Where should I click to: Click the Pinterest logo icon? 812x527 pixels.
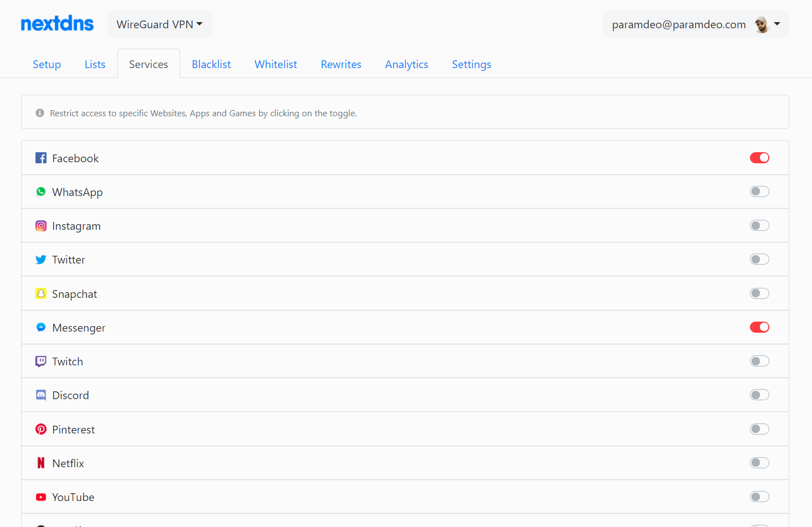(41, 429)
